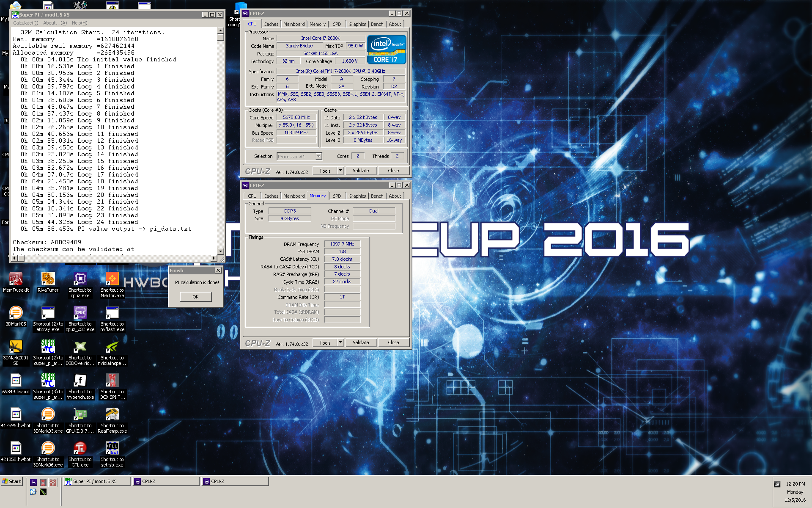Click multiplier value x 55.0 ( 16 - 55 )
This screenshot has height=508, width=812.
click(x=296, y=125)
